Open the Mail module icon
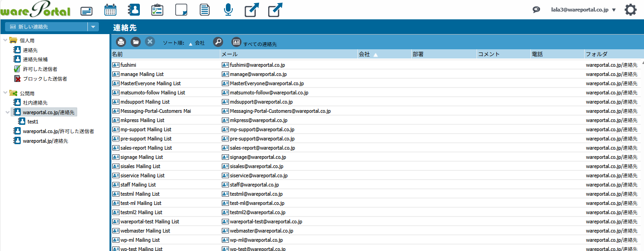 (x=86, y=10)
